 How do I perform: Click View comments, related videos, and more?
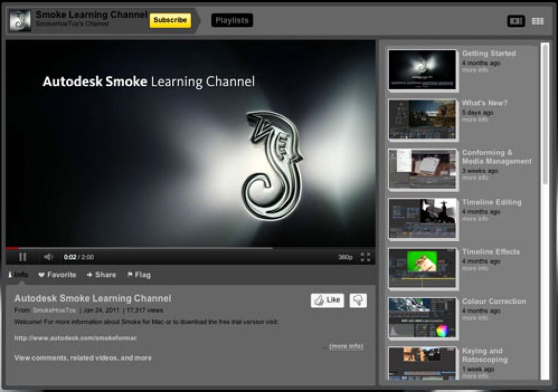(x=83, y=358)
